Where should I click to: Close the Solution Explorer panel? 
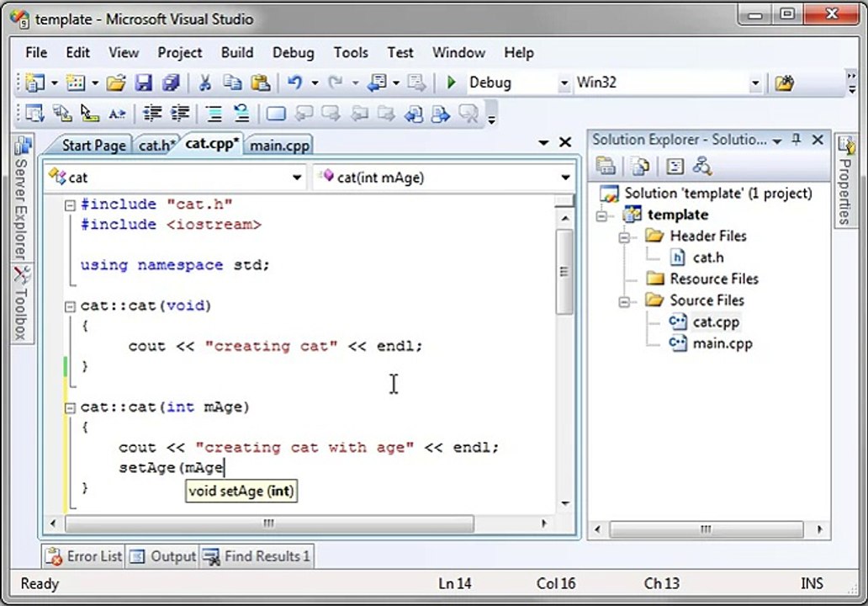click(x=818, y=140)
